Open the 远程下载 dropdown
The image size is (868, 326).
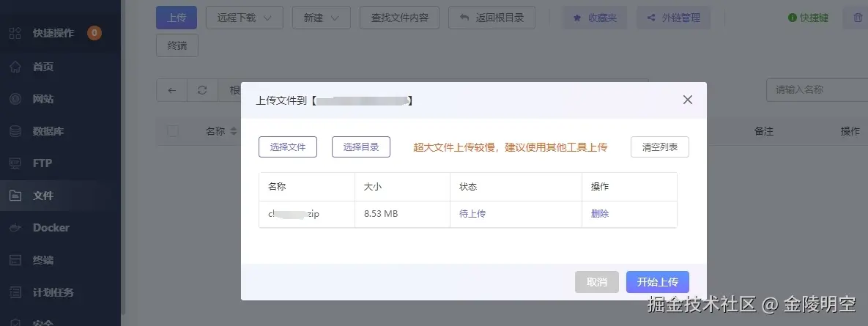[244, 18]
